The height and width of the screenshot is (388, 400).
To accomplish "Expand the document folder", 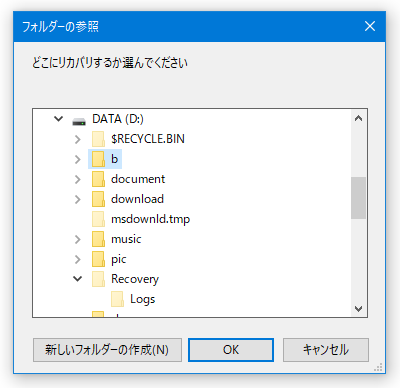I will [78, 179].
